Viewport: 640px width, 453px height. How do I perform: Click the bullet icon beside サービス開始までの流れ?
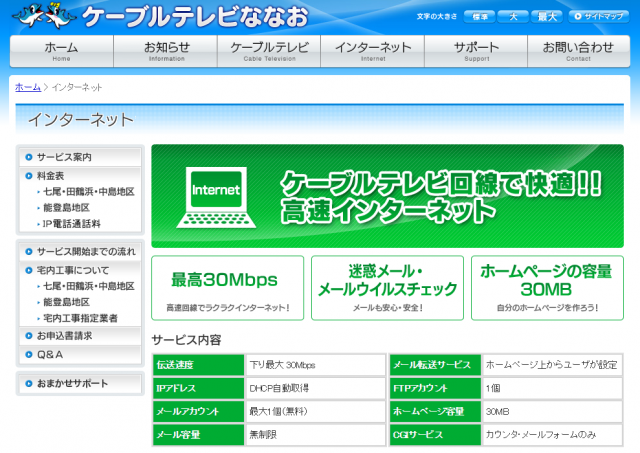click(28, 251)
